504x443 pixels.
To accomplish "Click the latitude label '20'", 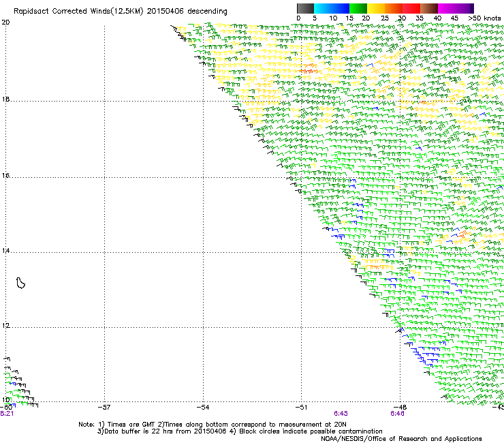I will pos(5,22).
